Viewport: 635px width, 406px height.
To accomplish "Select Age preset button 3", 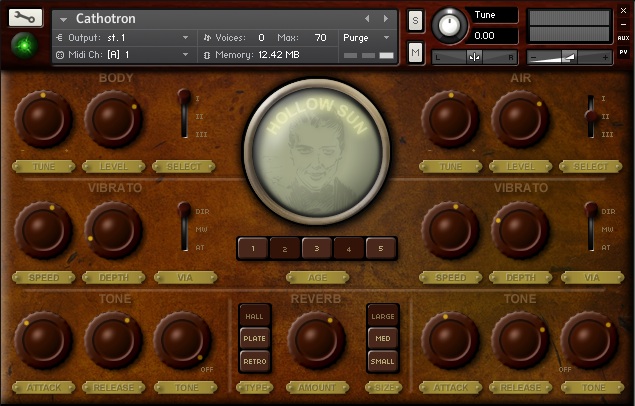I will point(317,248).
